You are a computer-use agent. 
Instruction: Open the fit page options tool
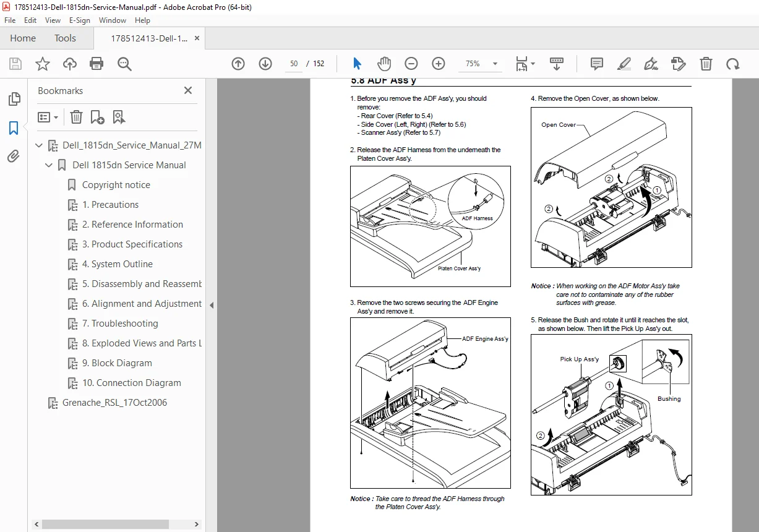click(525, 64)
